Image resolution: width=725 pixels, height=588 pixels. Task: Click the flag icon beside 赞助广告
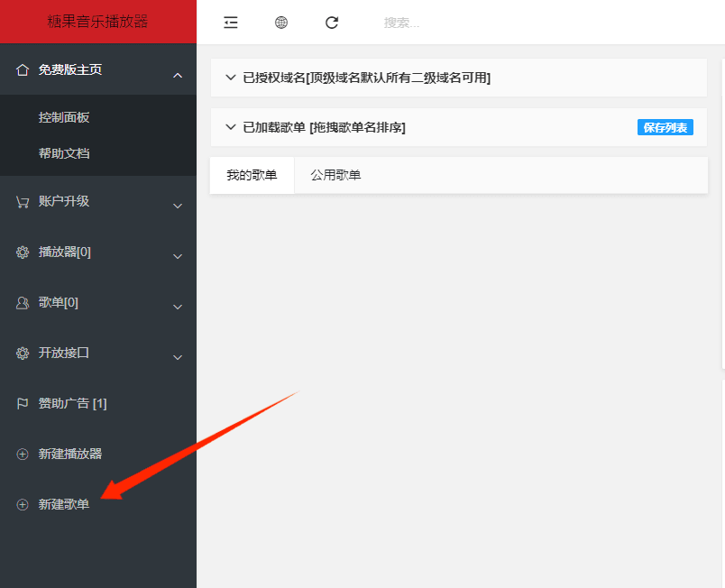coord(23,404)
